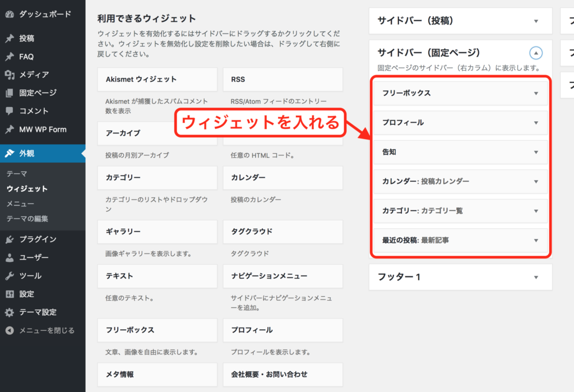Open the カレンダー: 投稿カレンダー widget dropdown
The image size is (574, 392).
coord(536,182)
